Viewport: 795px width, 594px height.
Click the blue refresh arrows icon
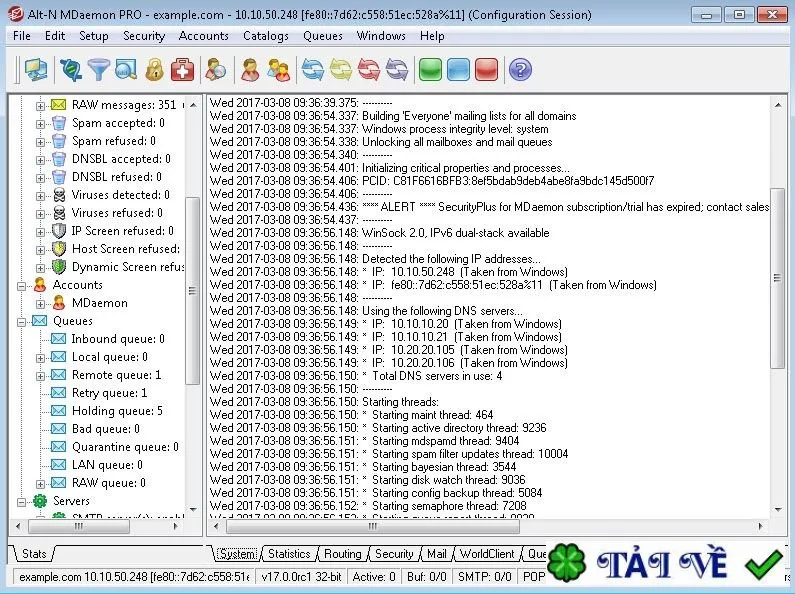coord(313,70)
